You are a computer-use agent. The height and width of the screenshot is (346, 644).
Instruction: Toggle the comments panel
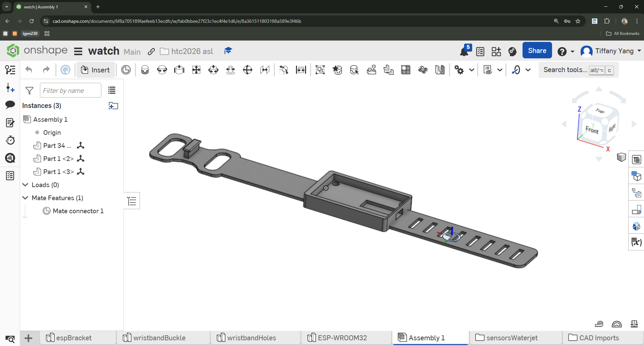point(10,105)
